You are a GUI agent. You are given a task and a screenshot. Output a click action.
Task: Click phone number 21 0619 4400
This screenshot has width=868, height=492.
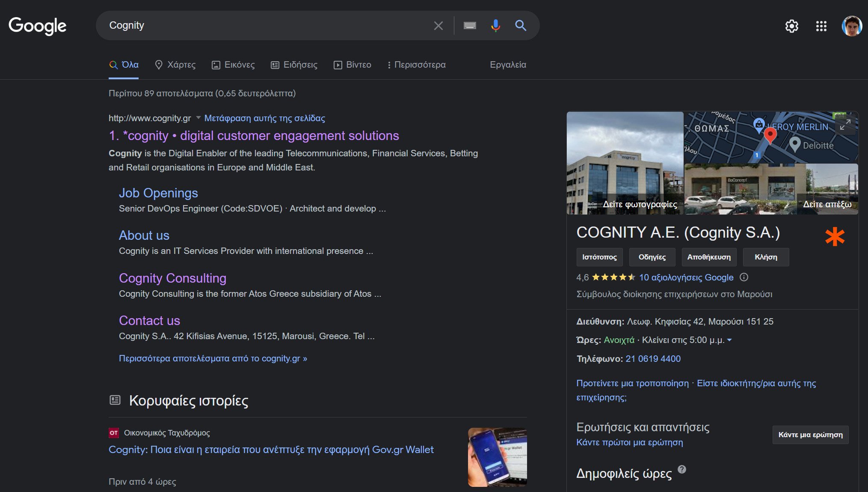pos(653,359)
